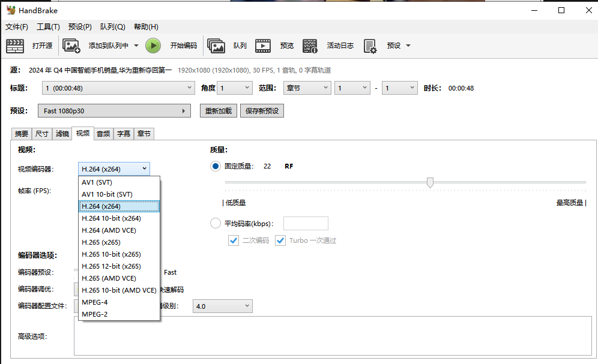Image resolution: width=598 pixels, height=364 pixels.
Task: Select the 平均码率(kbps) radio button
Action: click(216, 223)
